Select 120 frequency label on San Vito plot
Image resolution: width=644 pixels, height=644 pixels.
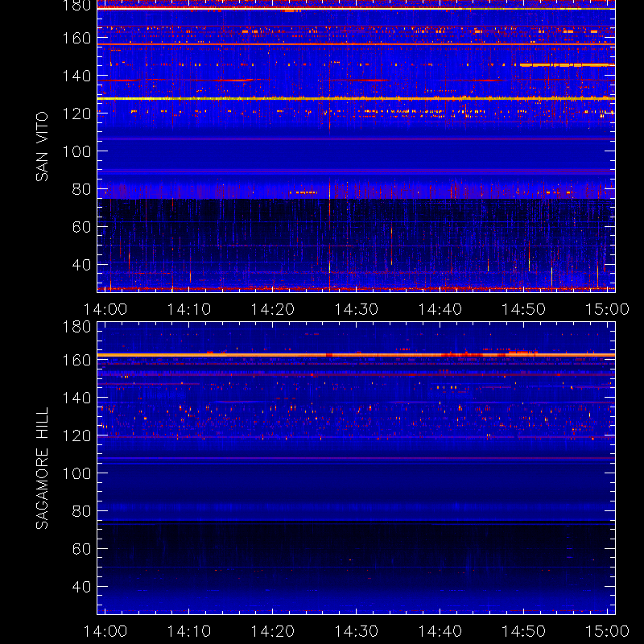point(76,114)
